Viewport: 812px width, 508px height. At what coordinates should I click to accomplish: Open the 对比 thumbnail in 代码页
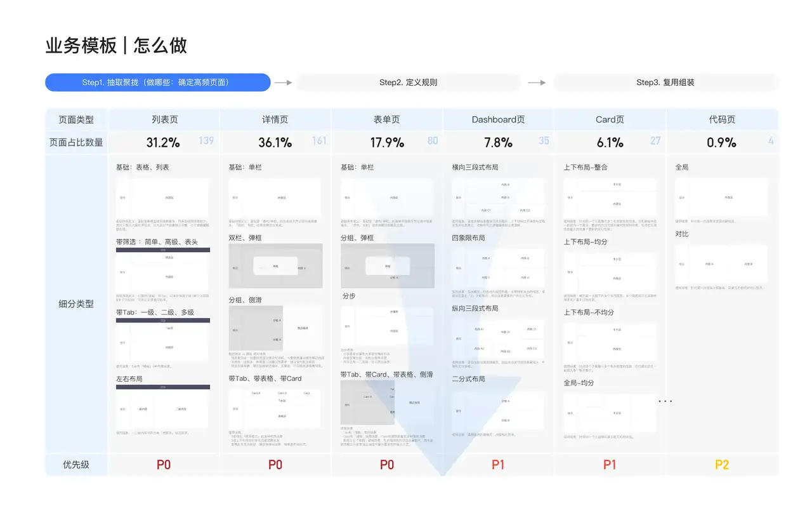(x=721, y=264)
